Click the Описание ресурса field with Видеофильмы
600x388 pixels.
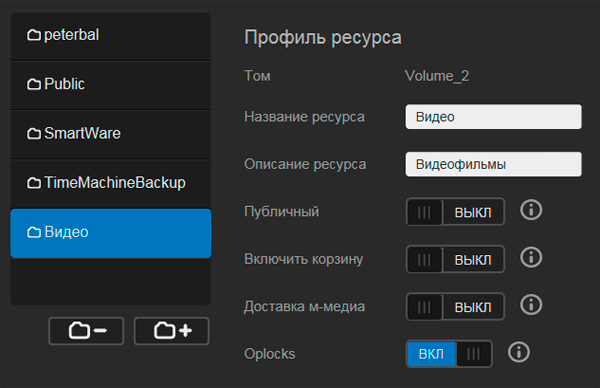[x=494, y=164]
